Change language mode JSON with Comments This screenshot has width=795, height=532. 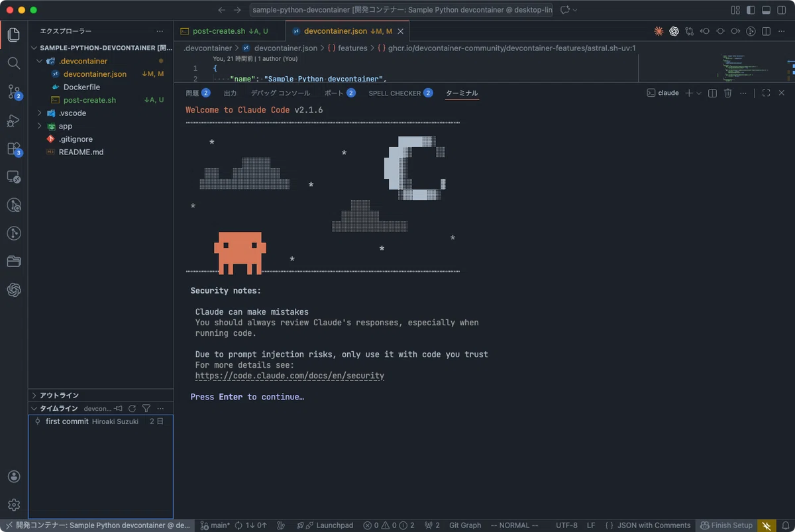point(654,525)
